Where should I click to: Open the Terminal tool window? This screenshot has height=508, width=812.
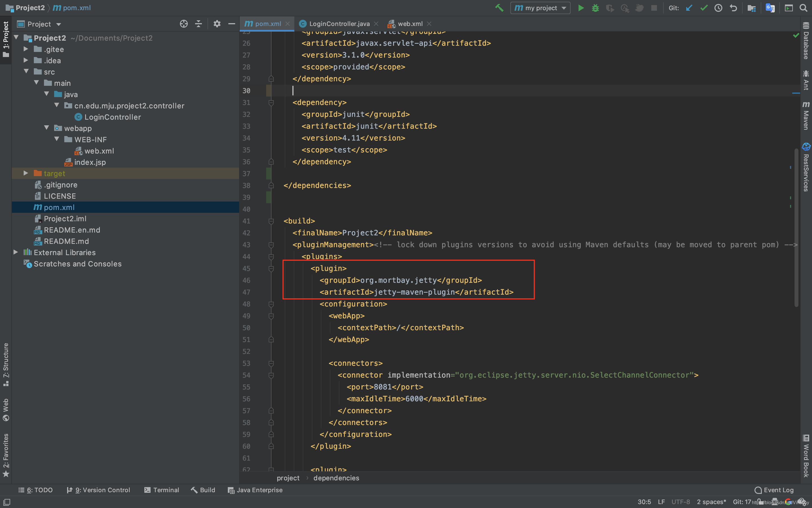point(162,490)
